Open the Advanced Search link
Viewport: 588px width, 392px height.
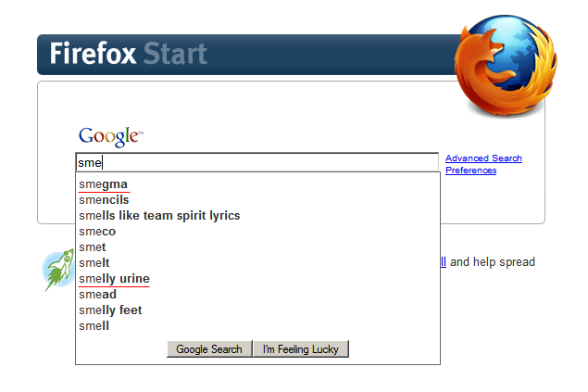483,158
